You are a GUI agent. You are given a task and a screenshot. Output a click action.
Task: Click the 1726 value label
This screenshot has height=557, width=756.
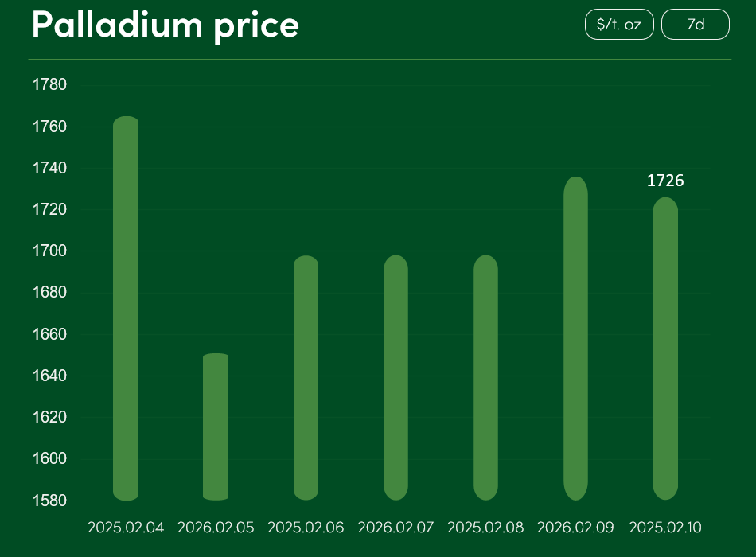[665, 181]
